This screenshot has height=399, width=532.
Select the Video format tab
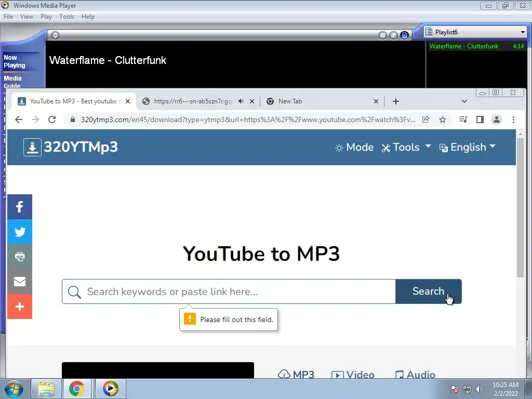(353, 374)
